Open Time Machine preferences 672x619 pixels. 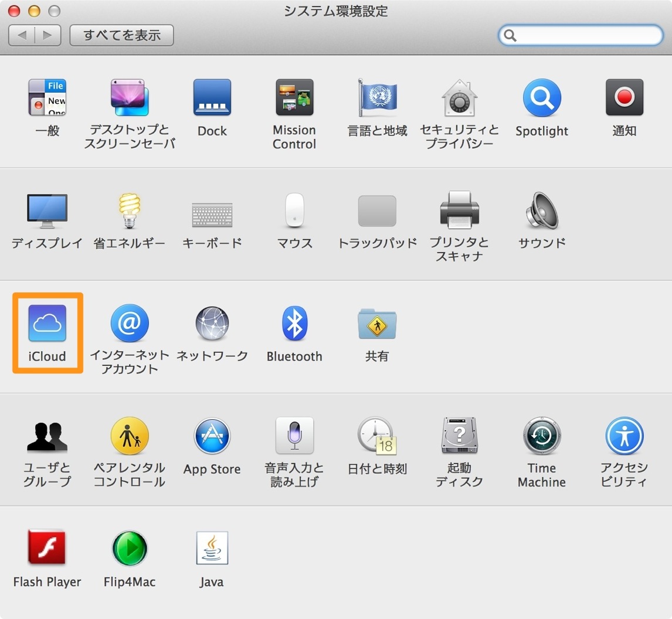pos(542,435)
